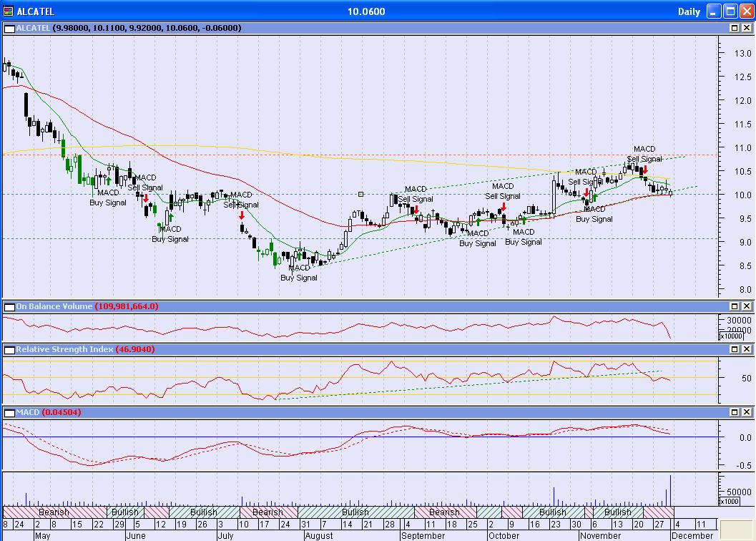The height and width of the screenshot is (541, 756).
Task: Click the May month label on date axis
Action: 42,536
